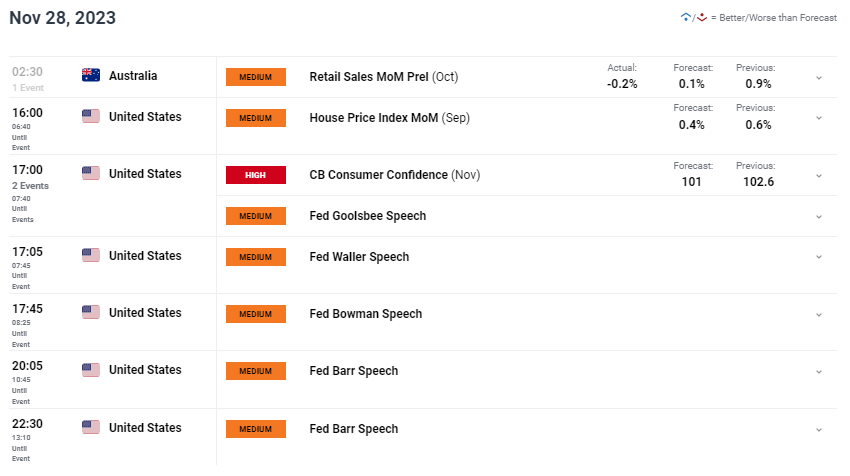The width and height of the screenshot is (850, 476).
Task: Click the US flag in the 17:00 row
Action: 91,174
